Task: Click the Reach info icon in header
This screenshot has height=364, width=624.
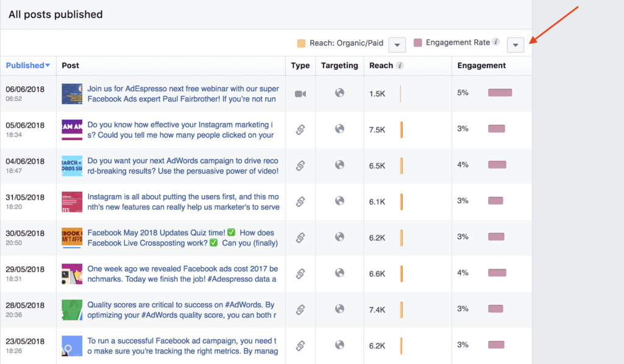Action: (x=400, y=66)
